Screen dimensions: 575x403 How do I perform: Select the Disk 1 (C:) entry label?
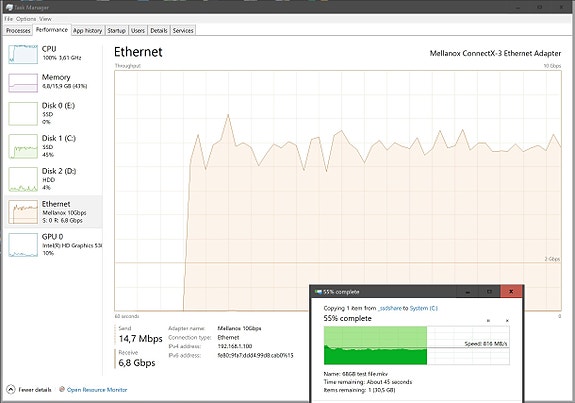[59, 138]
